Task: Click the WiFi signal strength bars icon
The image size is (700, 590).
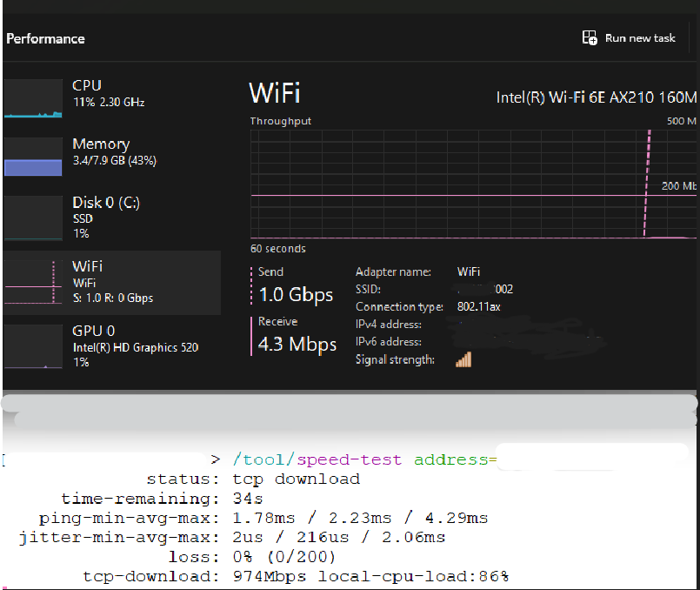Action: 463,359
